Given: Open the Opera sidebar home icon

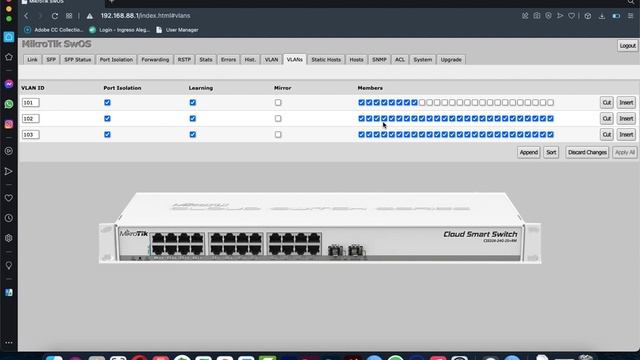Looking at the screenshot, I should click(9, 37).
